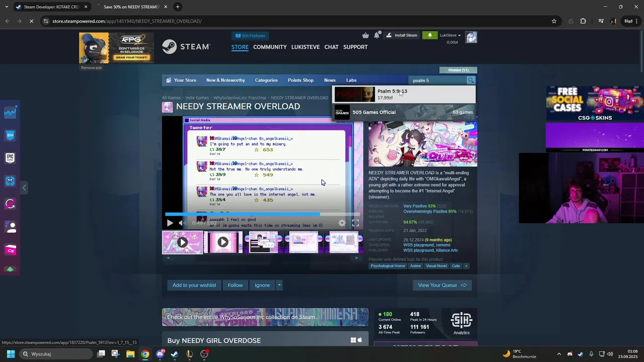Screen dimensions: 644x362
Task: Click the Ignore button
Action: tap(262, 285)
